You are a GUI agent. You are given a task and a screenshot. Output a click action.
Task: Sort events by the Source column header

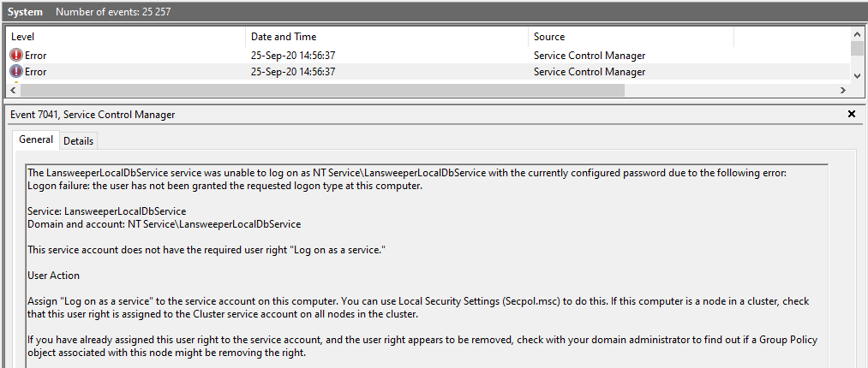[x=630, y=37]
